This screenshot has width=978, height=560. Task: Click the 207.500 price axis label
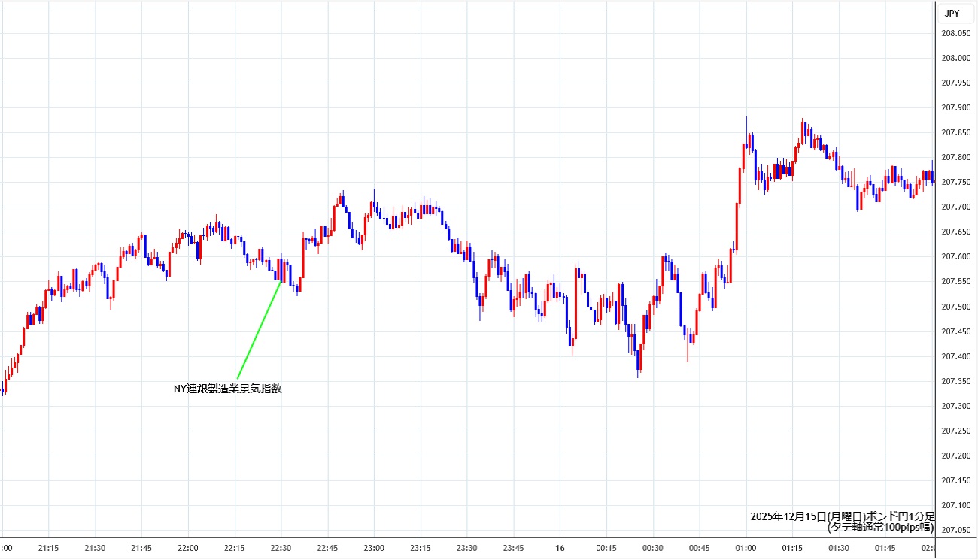[x=955, y=307]
